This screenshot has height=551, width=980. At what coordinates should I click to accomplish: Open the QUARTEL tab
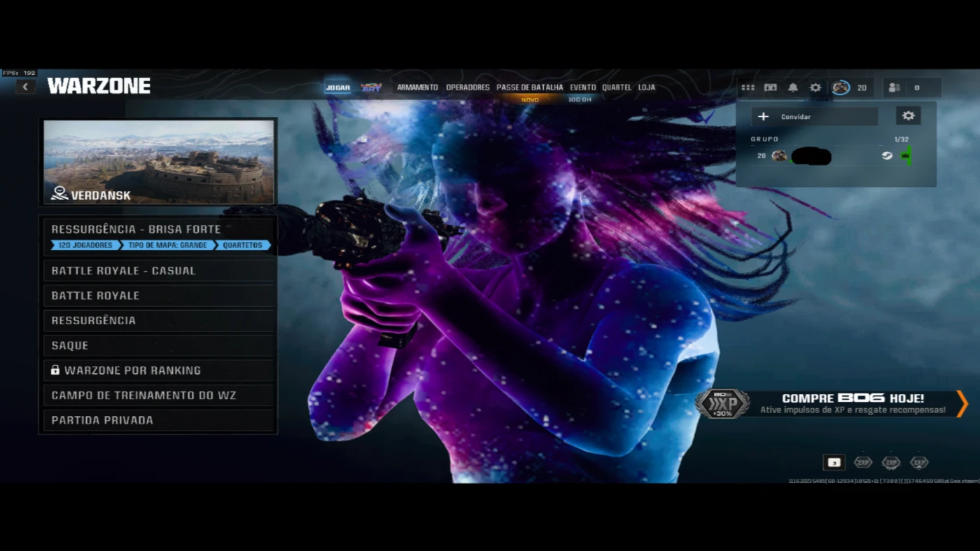click(x=617, y=88)
